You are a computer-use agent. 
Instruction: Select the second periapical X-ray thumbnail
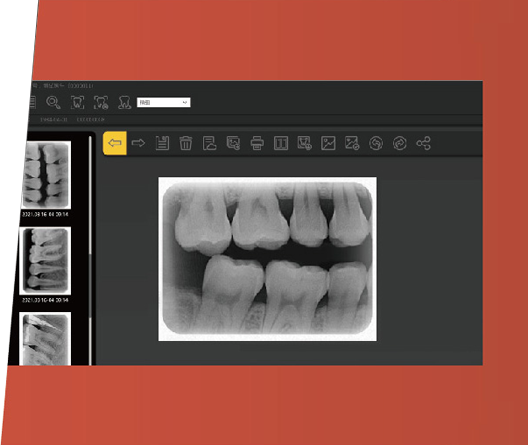tap(45, 260)
